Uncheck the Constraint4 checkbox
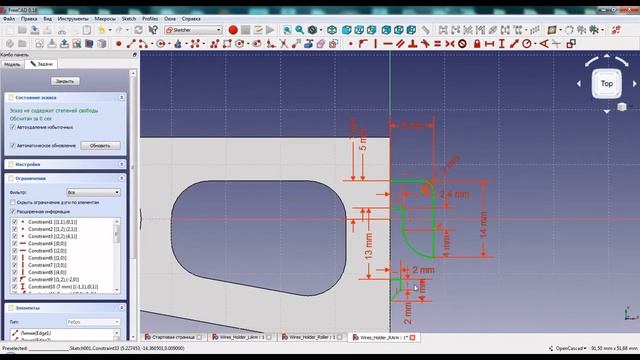The height and width of the screenshot is (360, 640). pos(15,244)
